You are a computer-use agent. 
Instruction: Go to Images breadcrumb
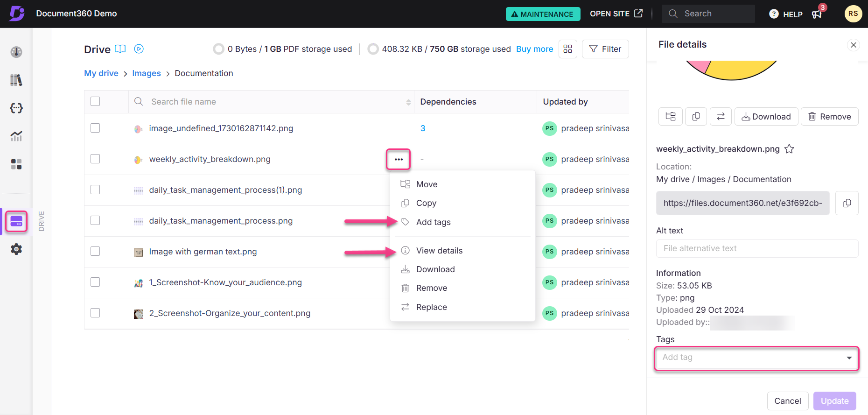click(147, 73)
